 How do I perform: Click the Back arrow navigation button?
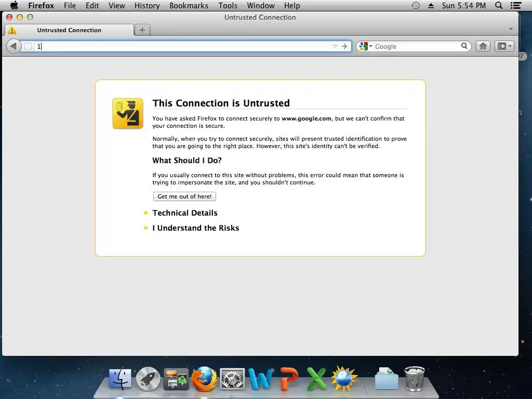pyautogui.click(x=14, y=46)
